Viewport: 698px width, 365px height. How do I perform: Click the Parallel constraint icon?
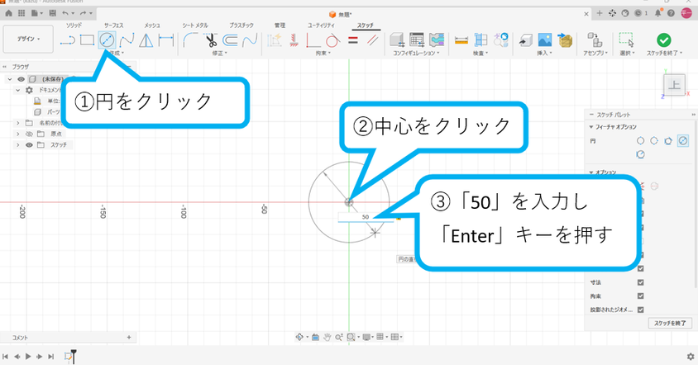coord(372,41)
